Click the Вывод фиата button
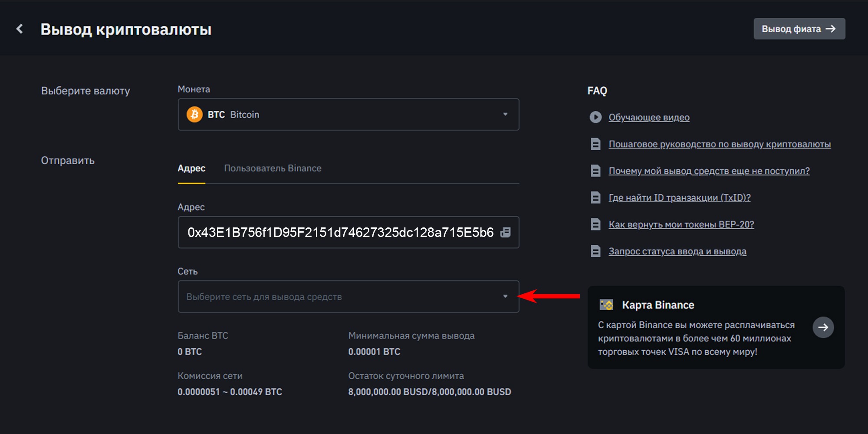 click(x=799, y=29)
